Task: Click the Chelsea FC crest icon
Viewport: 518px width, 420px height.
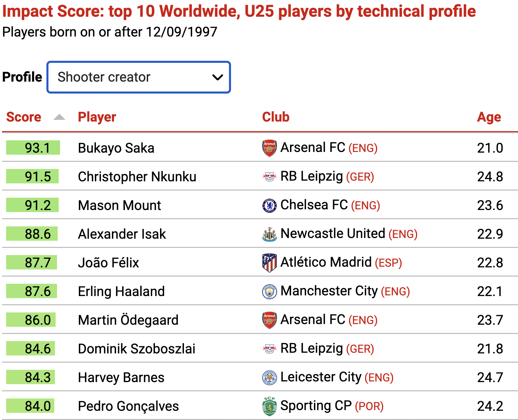Action: point(270,206)
